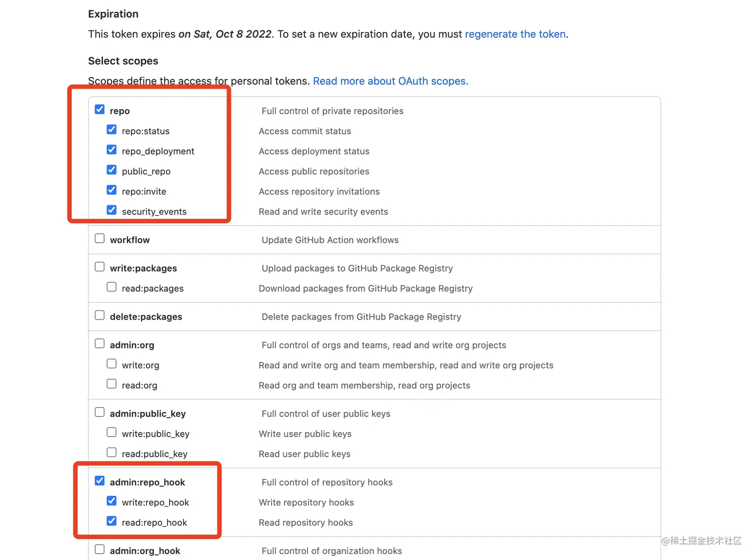Enable the workflow scope checkbox
This screenshot has height=560, width=756.
point(99,238)
